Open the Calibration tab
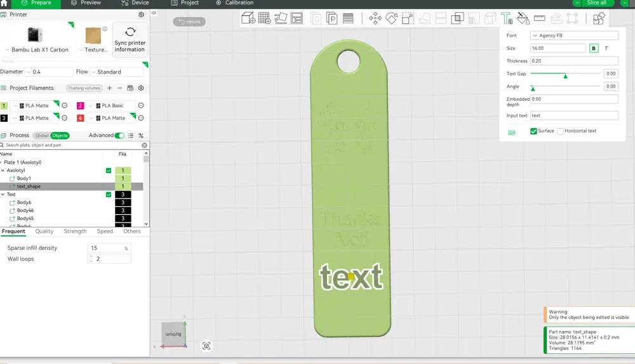Image resolution: width=635 pixels, height=364 pixels. click(234, 3)
